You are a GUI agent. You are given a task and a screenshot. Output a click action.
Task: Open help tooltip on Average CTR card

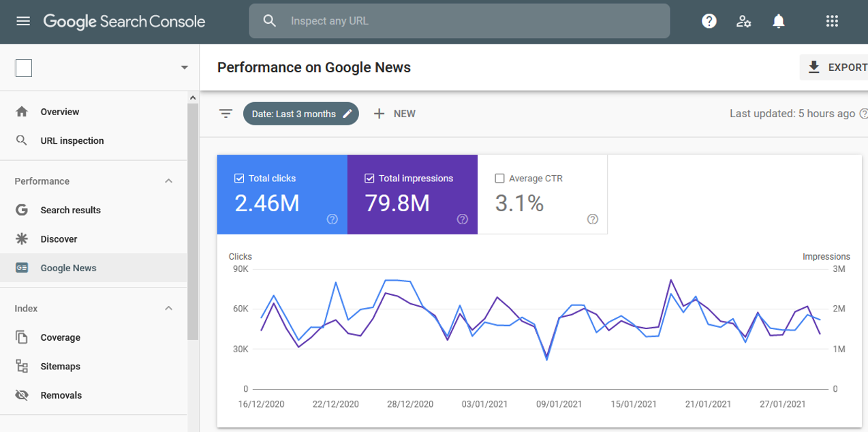click(593, 219)
